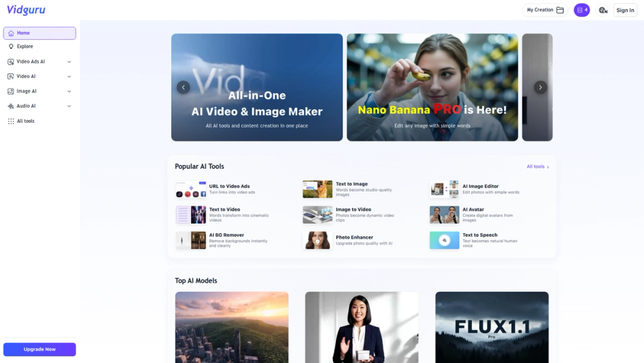Open the All-in-One AI Video banner
This screenshot has height=363, width=644.
pos(257,87)
